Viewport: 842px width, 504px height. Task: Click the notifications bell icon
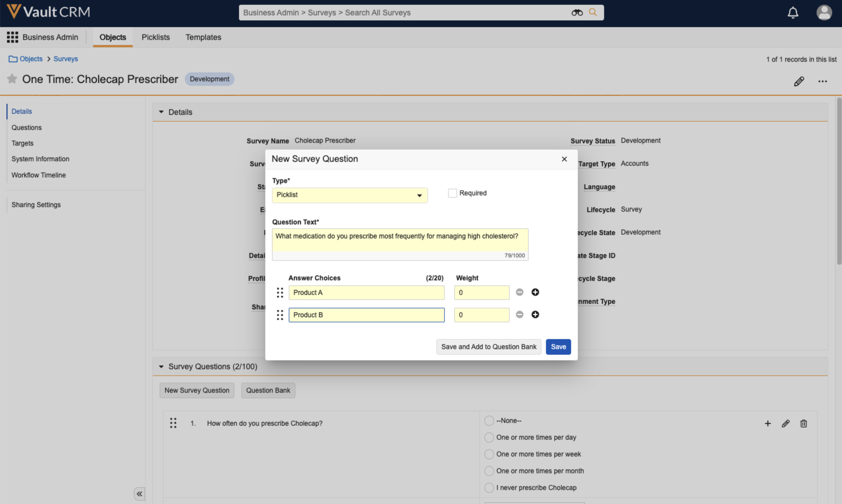click(x=793, y=13)
